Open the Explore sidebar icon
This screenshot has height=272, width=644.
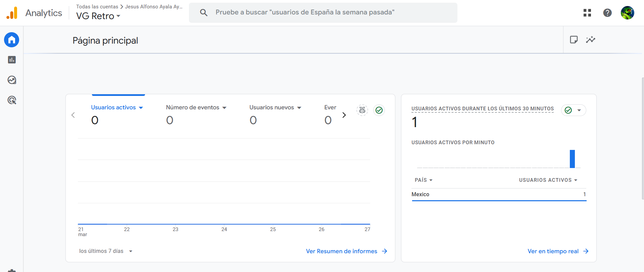[x=12, y=80]
